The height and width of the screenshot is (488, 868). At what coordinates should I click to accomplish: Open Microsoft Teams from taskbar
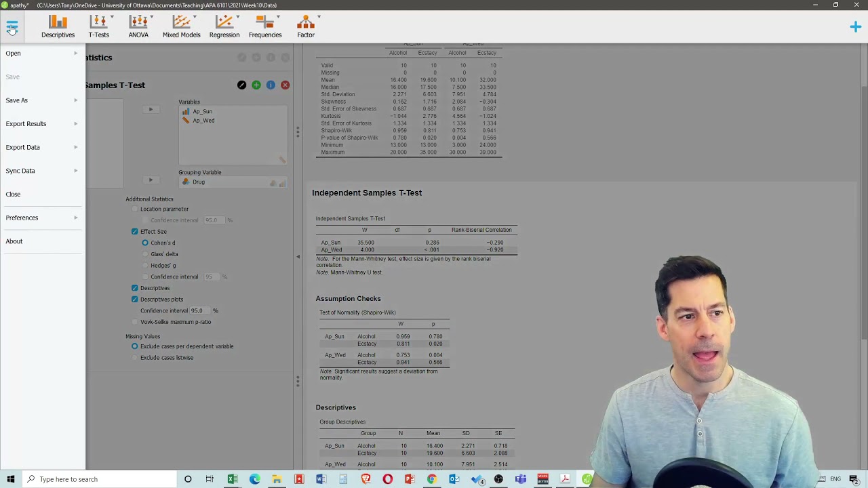520,479
